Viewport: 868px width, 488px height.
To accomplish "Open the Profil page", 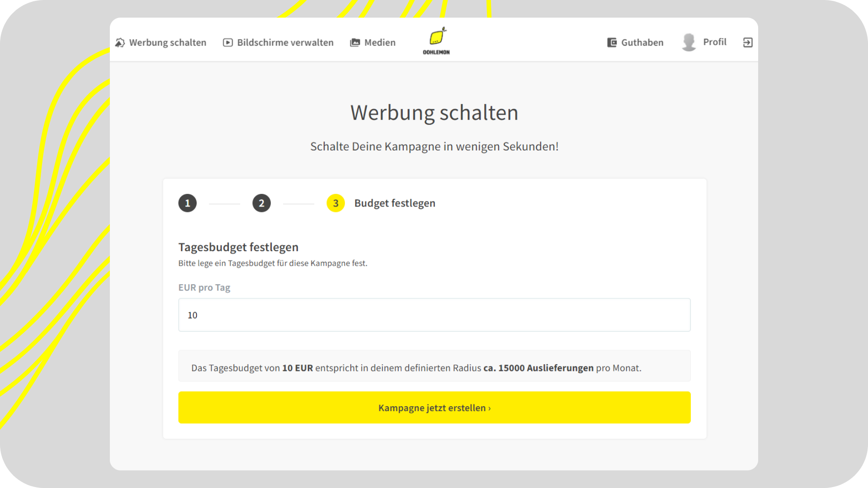I will 715,42.
